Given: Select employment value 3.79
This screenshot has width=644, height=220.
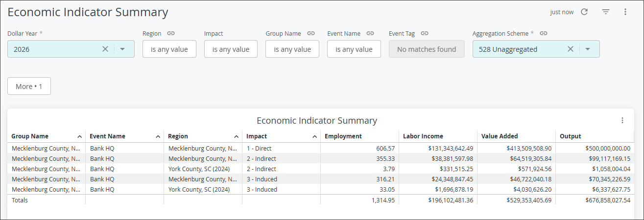Looking at the screenshot, I should 388,169.
